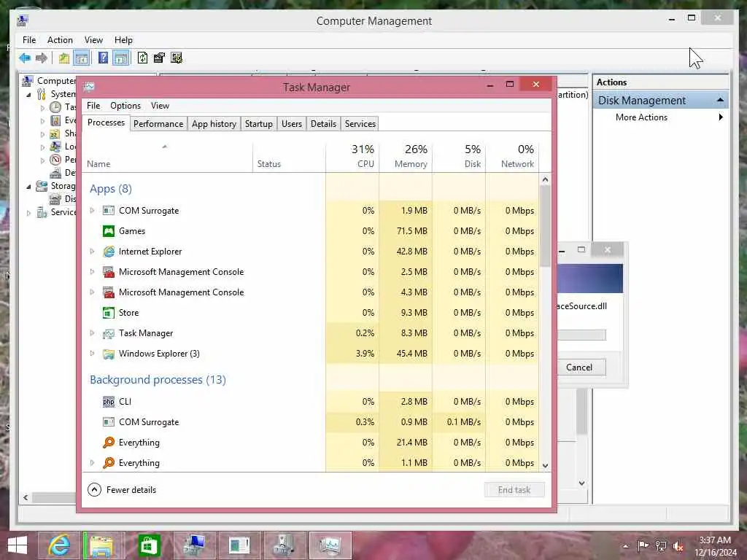Expand the second Everything background process
The height and width of the screenshot is (560, 747).
pyautogui.click(x=93, y=463)
